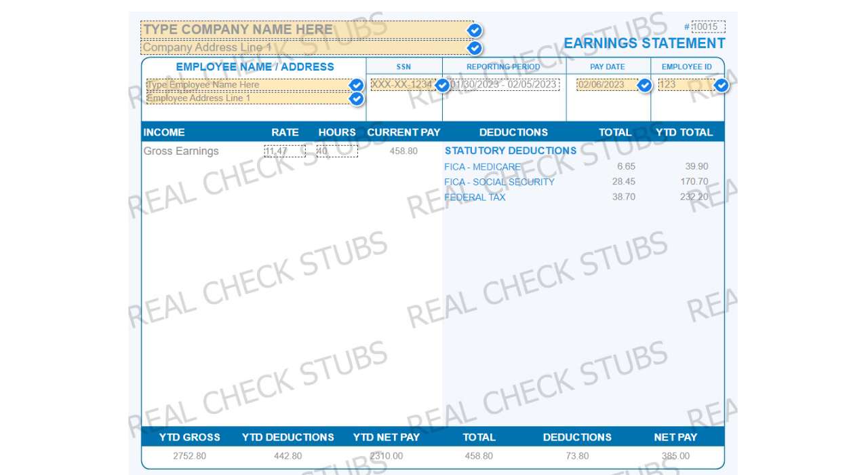Screen dimensions: 868x475
Task: Click the YTD GROSS column header
Action: [191, 437]
